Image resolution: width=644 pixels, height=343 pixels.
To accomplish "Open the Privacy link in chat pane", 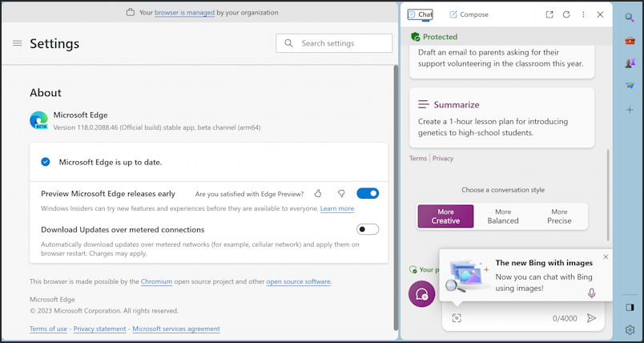I will (x=443, y=158).
